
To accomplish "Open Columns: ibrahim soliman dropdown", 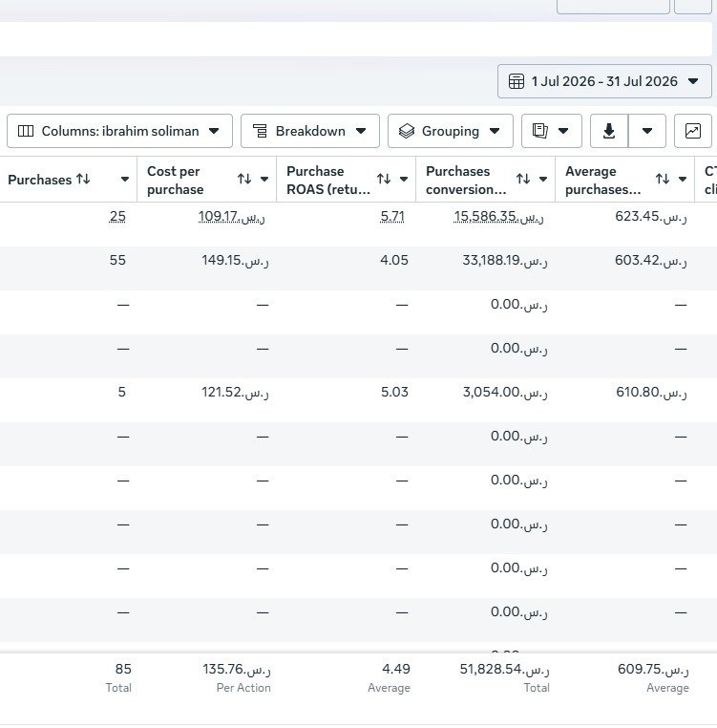I will 119,131.
